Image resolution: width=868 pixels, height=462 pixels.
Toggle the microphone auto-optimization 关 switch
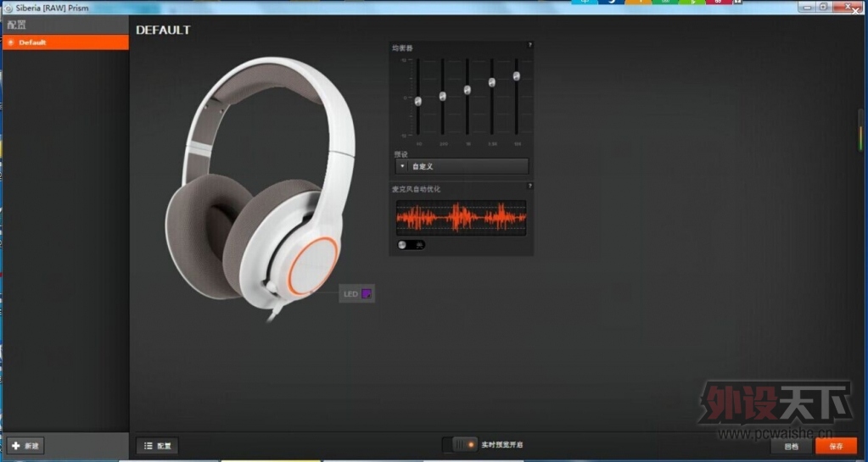[411, 244]
